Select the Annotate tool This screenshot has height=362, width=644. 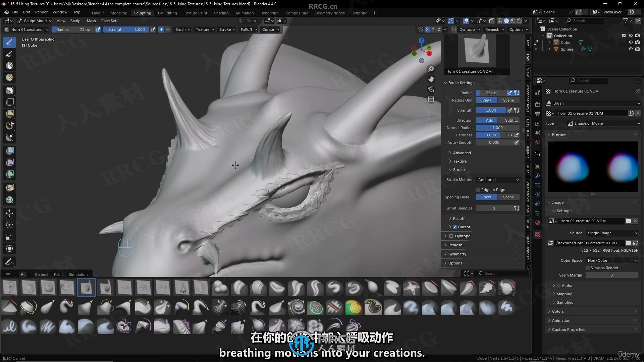click(x=9, y=261)
